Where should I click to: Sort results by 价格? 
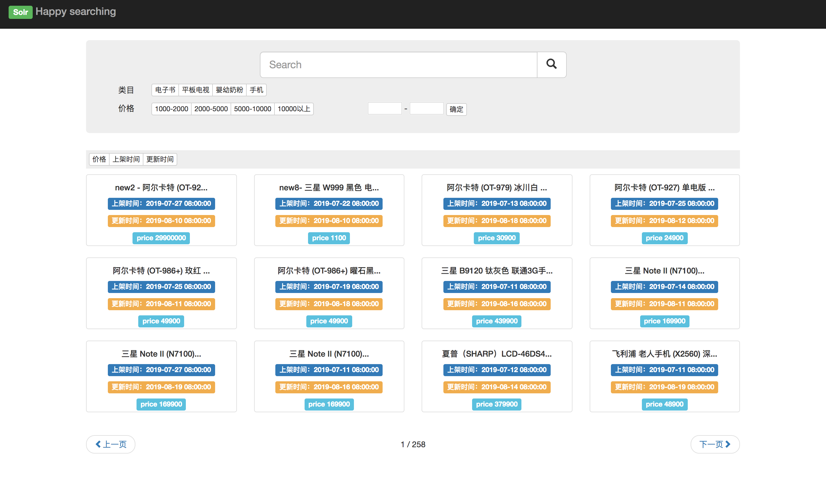(99, 159)
